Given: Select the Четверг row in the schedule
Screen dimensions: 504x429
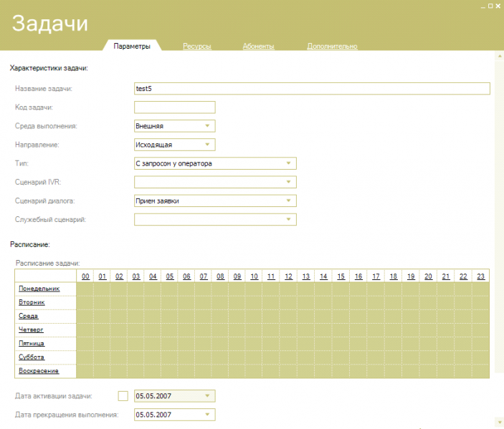Looking at the screenshot, I should [31, 329].
